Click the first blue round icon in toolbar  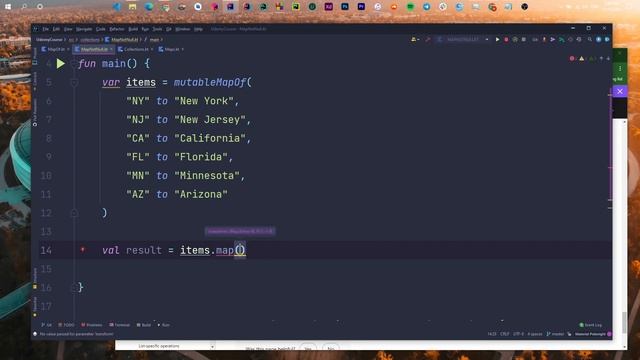click(x=599, y=40)
